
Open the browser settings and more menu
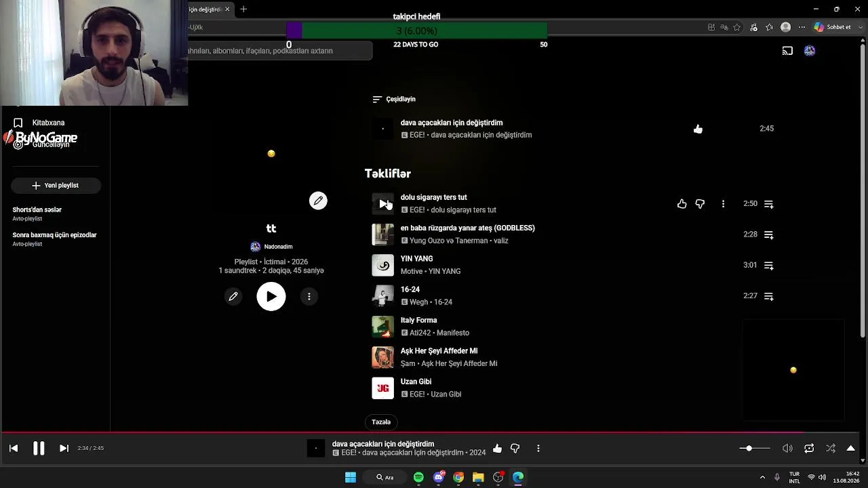click(802, 27)
